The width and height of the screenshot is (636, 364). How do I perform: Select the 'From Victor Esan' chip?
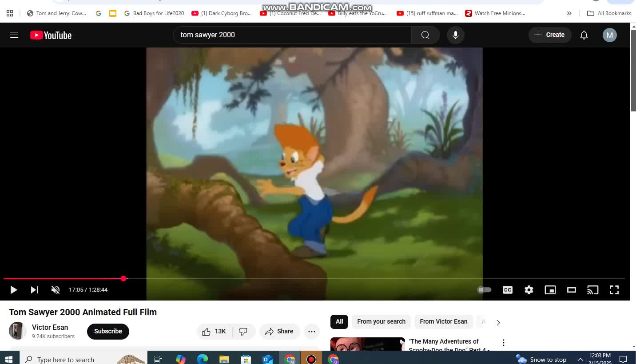[443, 322]
